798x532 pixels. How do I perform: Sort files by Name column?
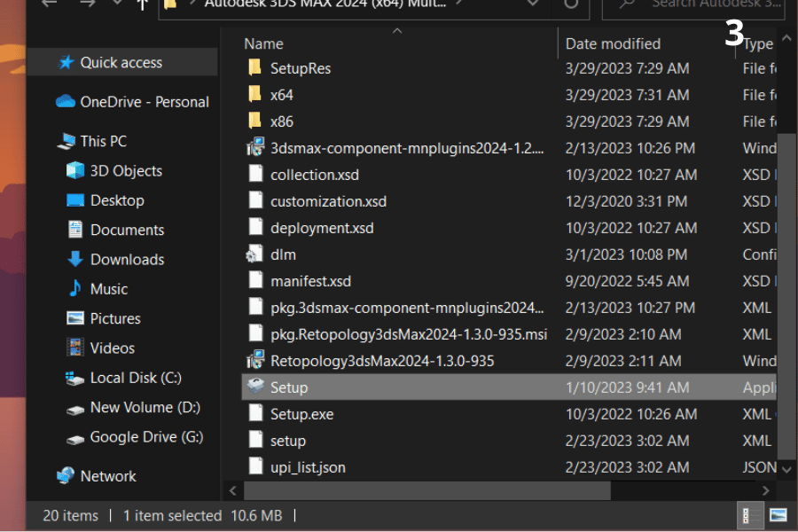tap(264, 43)
